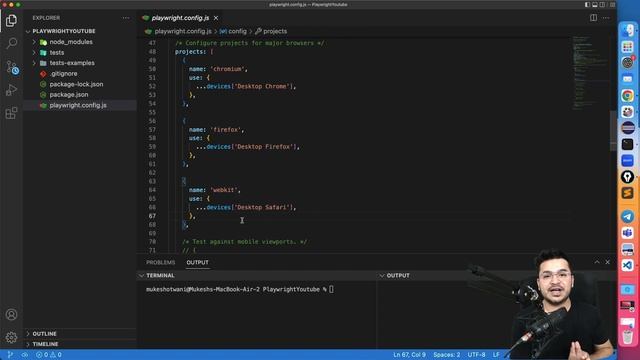The height and width of the screenshot is (360, 640).
Task: Open Explorer more actions ellipsis
Action: click(x=126, y=18)
